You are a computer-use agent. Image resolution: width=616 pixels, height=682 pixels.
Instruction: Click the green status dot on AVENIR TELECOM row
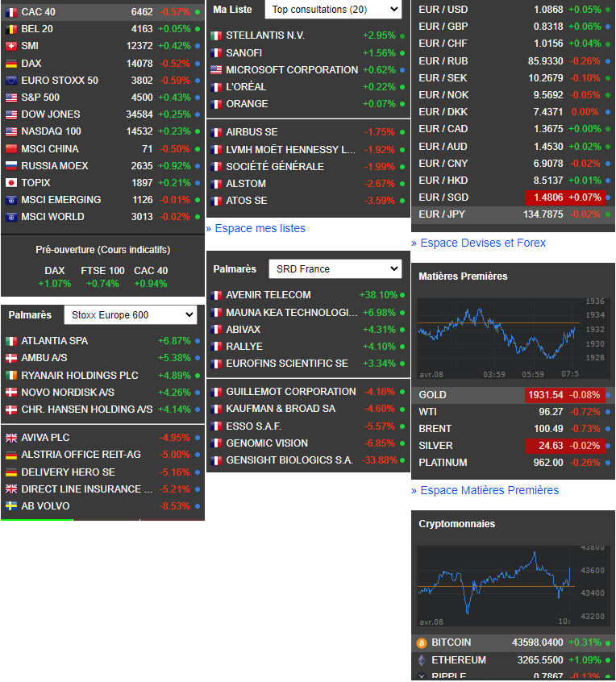(x=402, y=295)
